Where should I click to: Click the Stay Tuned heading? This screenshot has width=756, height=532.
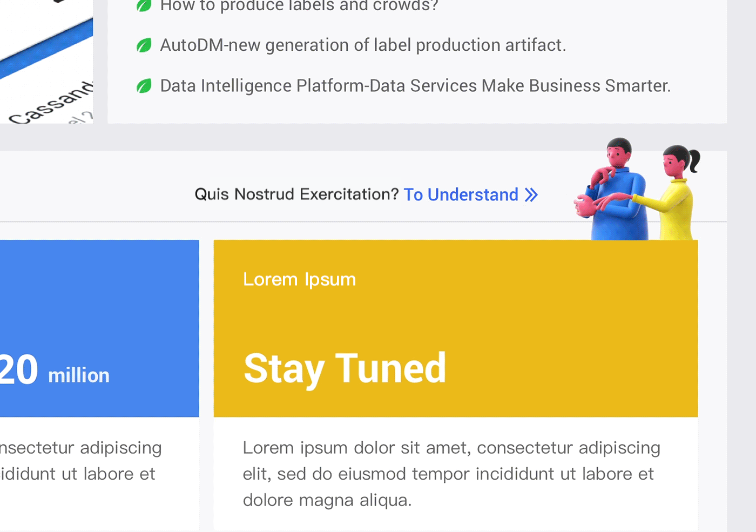345,369
